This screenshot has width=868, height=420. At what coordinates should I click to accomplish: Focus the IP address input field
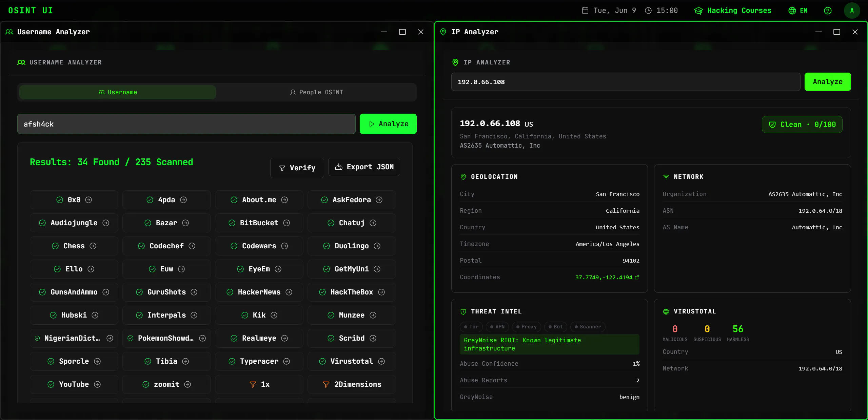click(626, 82)
